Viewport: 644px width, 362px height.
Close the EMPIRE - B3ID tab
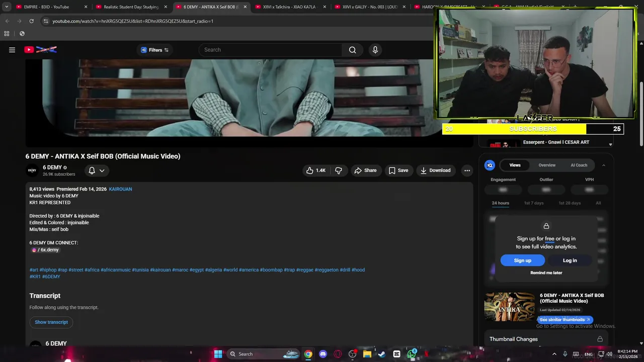(86, 7)
